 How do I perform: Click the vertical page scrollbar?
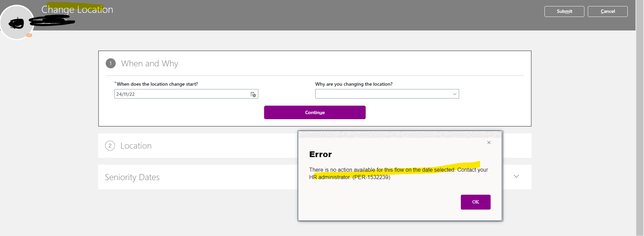click(639, 118)
